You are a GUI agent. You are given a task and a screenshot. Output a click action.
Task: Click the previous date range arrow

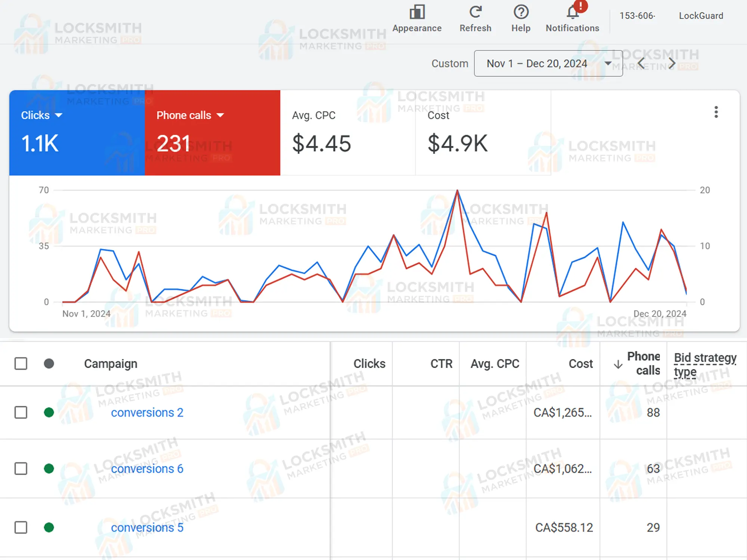641,63
